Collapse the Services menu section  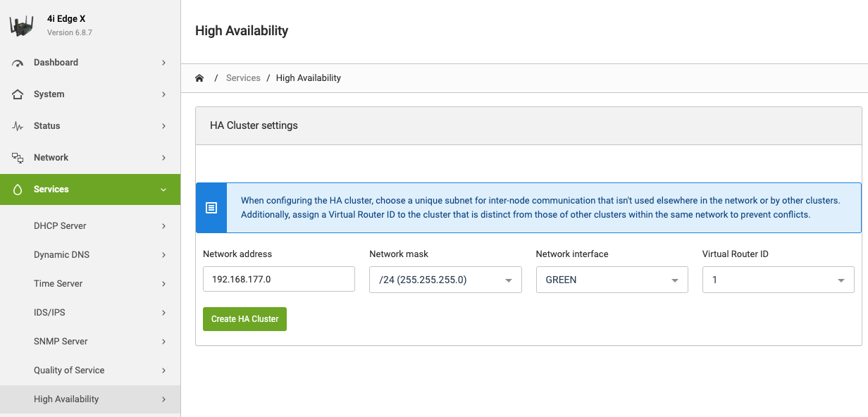tap(163, 189)
